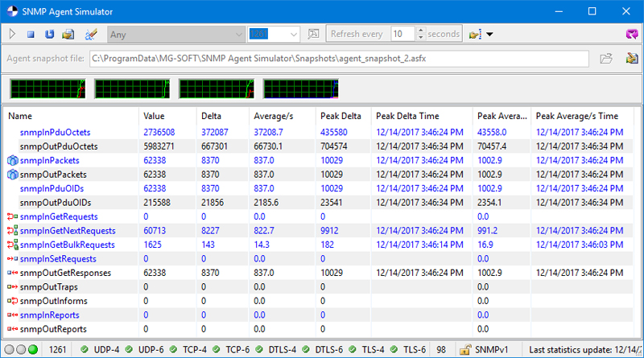Image resolution: width=644 pixels, height=358 pixels.
Task: Click the snmpInGetBulkRequests row icon
Action: 13,245
